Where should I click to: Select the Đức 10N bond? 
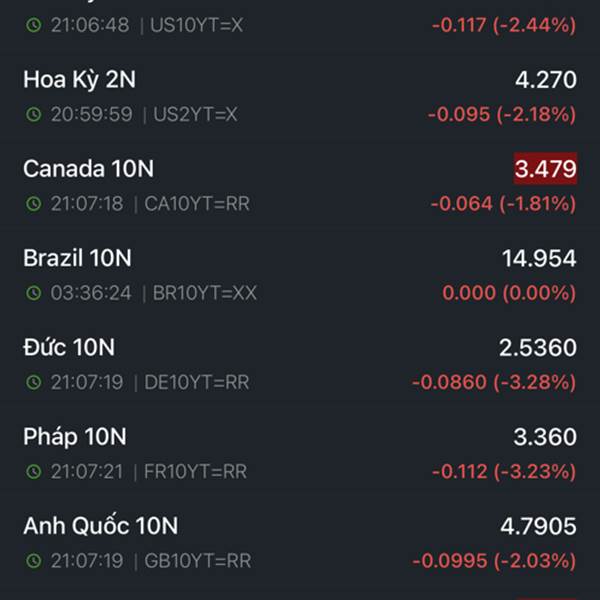point(300,364)
